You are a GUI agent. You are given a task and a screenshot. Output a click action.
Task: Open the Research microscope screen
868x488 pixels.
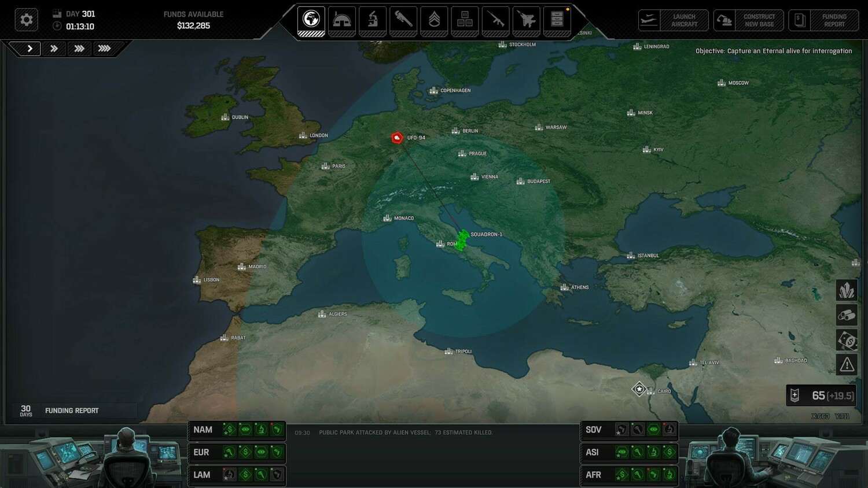(x=373, y=20)
